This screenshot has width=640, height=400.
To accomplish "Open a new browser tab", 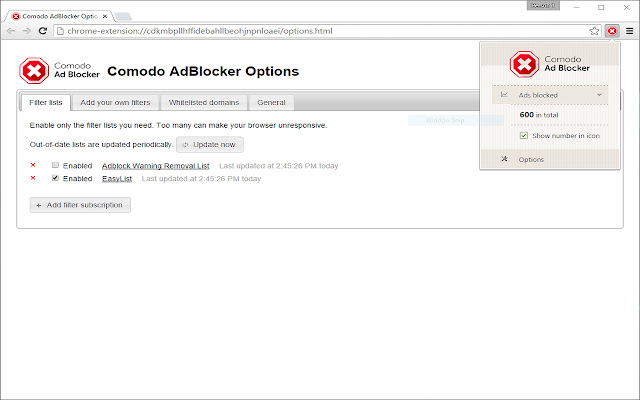I will (122, 16).
